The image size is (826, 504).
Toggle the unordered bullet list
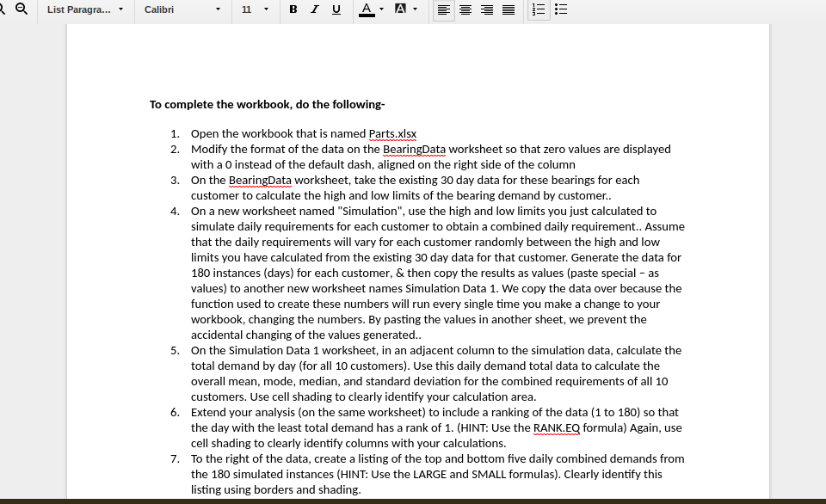pyautogui.click(x=561, y=9)
